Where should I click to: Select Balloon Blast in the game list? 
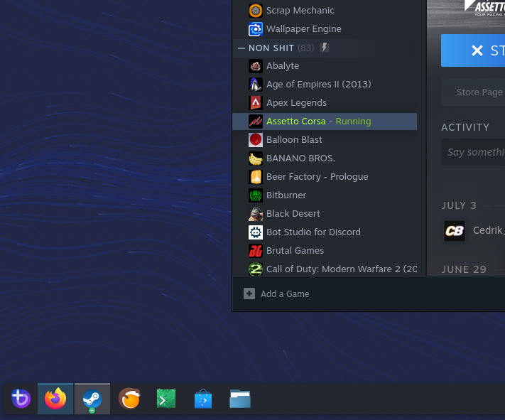click(x=325, y=140)
